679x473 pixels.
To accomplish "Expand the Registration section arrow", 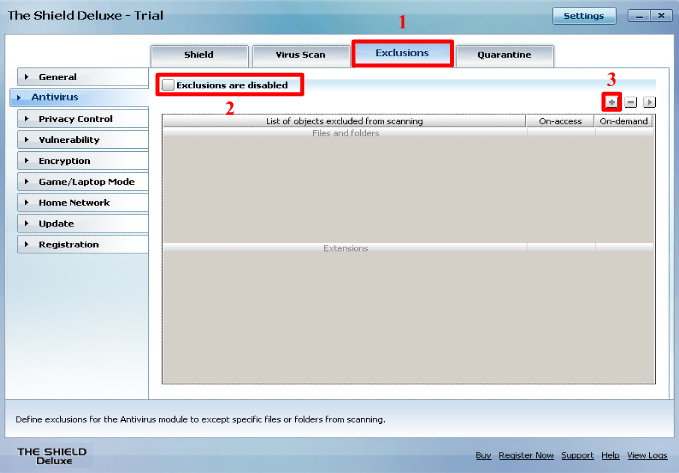I will [27, 244].
